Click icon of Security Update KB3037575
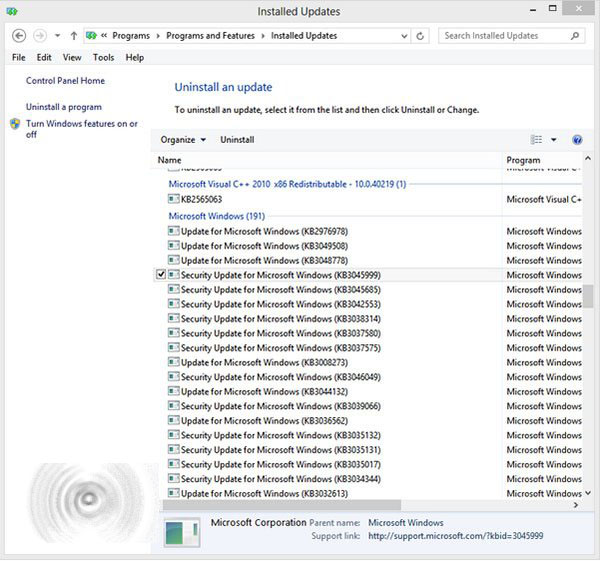This screenshot has height=561, width=600. point(174,347)
